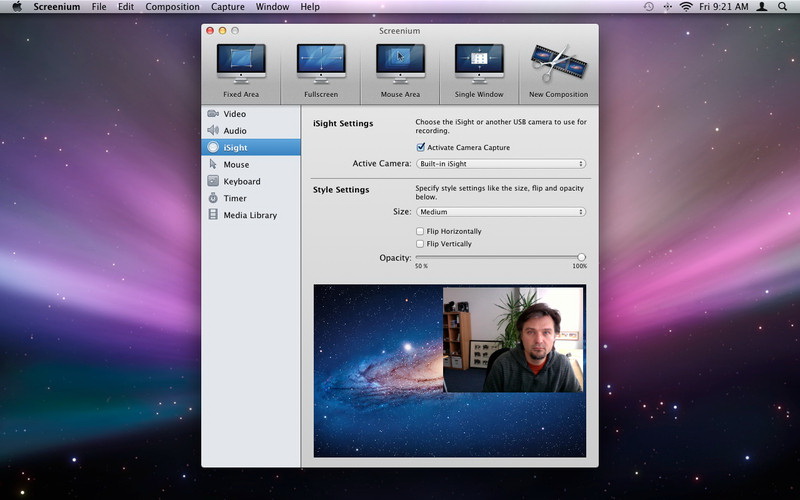Select the Single Window capture icon

point(479,65)
